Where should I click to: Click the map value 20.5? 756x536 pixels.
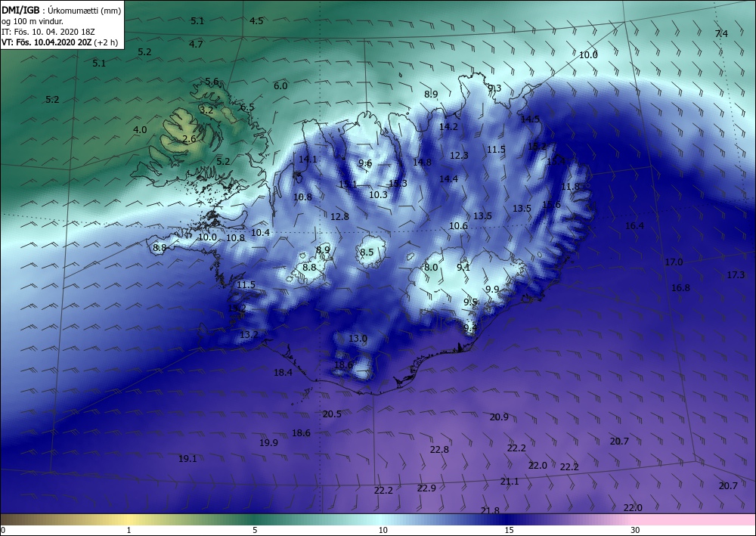(332, 414)
